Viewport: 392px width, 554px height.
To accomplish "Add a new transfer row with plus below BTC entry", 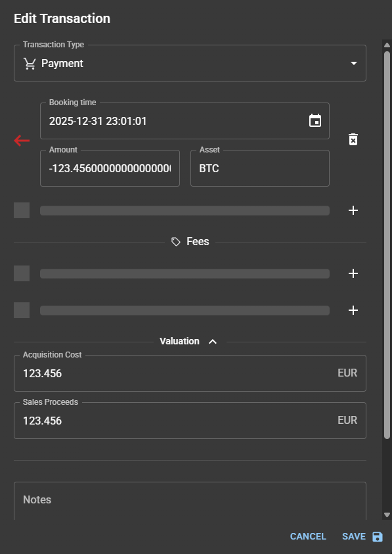I will [x=353, y=210].
